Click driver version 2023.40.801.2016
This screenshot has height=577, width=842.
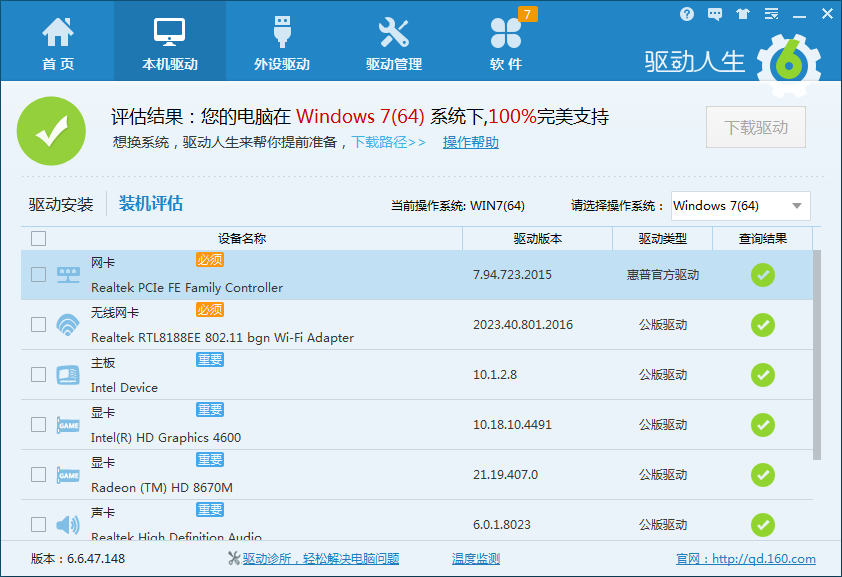click(522, 325)
